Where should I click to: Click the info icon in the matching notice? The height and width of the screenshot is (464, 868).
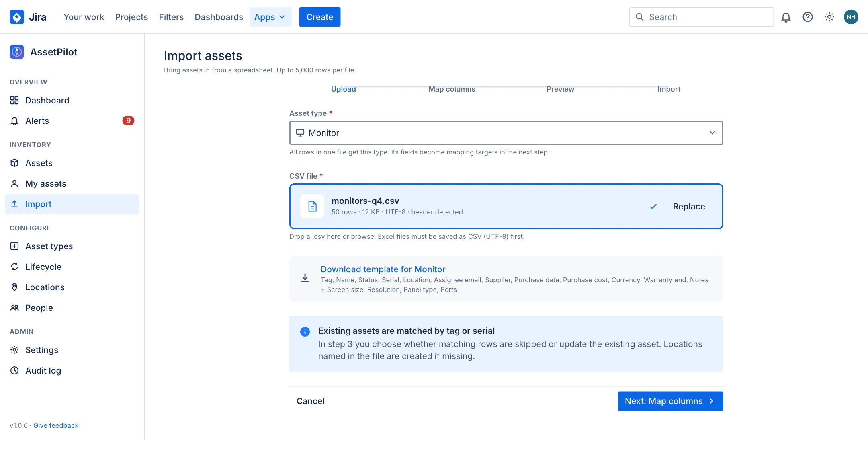click(x=305, y=332)
